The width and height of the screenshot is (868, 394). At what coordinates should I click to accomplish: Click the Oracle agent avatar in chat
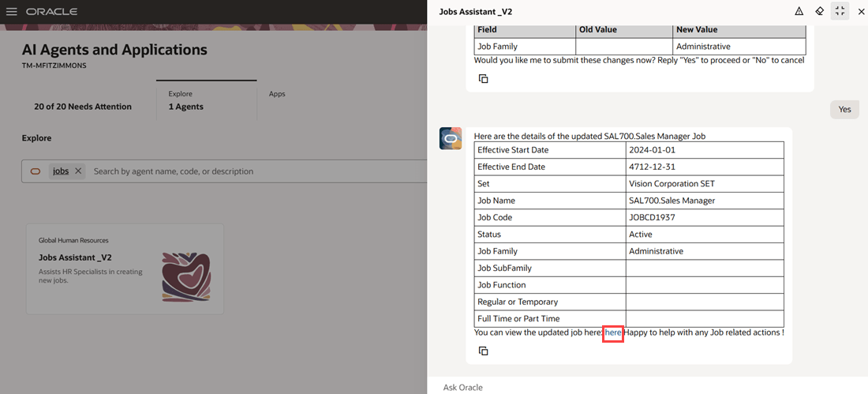[x=450, y=138]
